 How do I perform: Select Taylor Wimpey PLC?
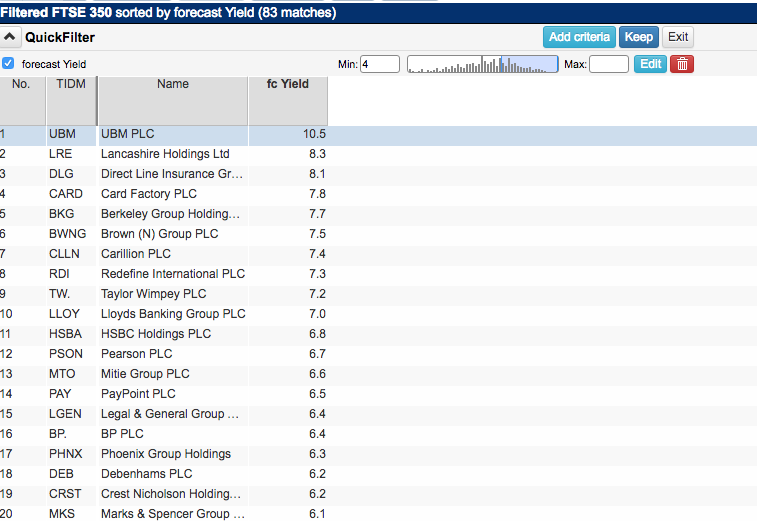click(x=154, y=294)
